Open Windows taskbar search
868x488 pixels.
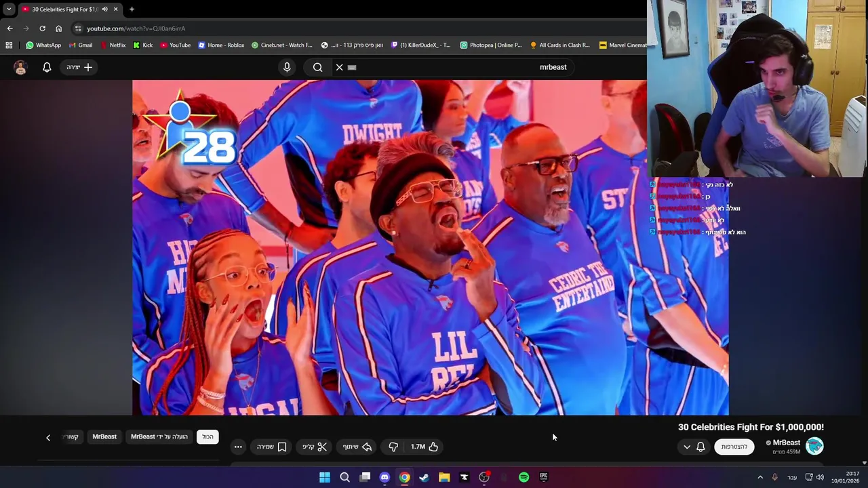pyautogui.click(x=344, y=477)
